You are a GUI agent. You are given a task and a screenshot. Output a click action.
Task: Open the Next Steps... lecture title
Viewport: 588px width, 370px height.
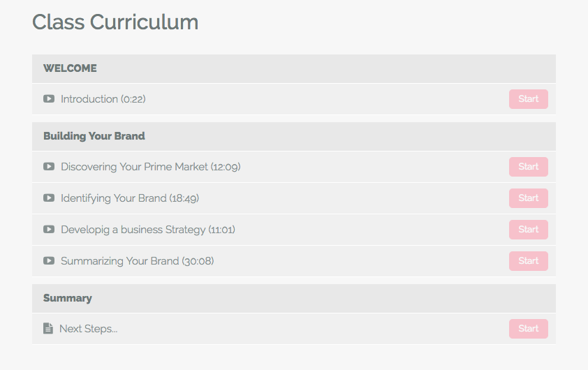click(89, 329)
